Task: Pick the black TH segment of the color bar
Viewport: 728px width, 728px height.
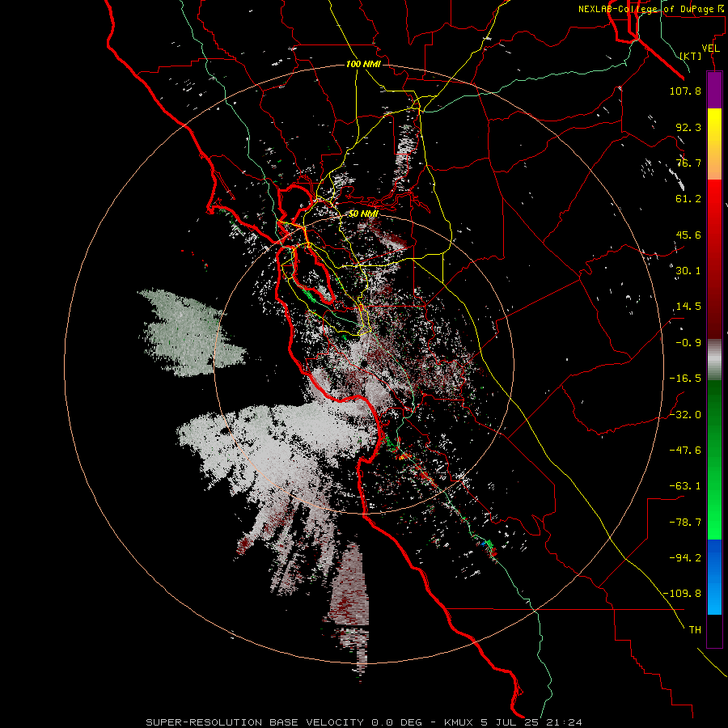Action: [714, 630]
